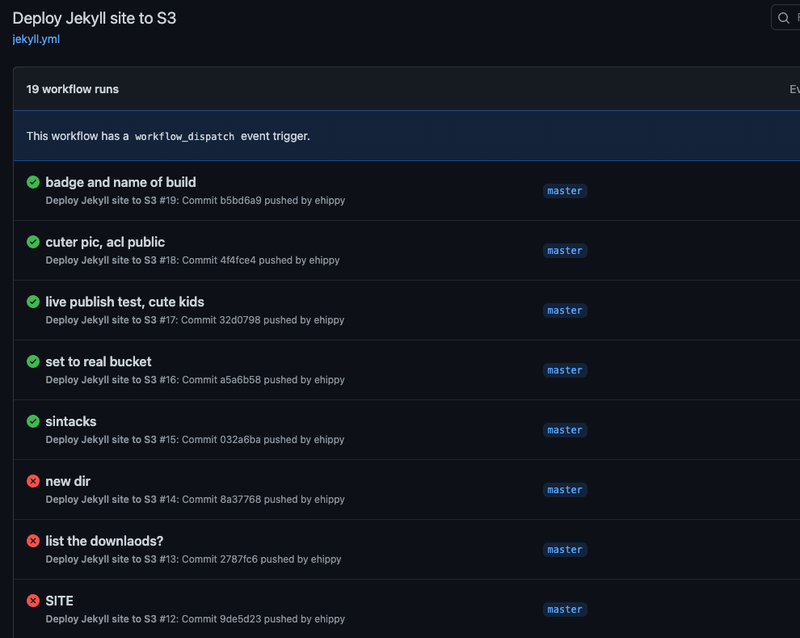Click master label on the "new dir" row
This screenshot has height=638, width=800.
(x=564, y=490)
